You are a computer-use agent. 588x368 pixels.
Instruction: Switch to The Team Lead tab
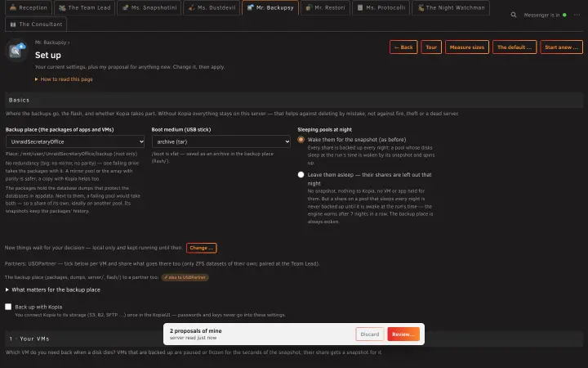pos(84,7)
